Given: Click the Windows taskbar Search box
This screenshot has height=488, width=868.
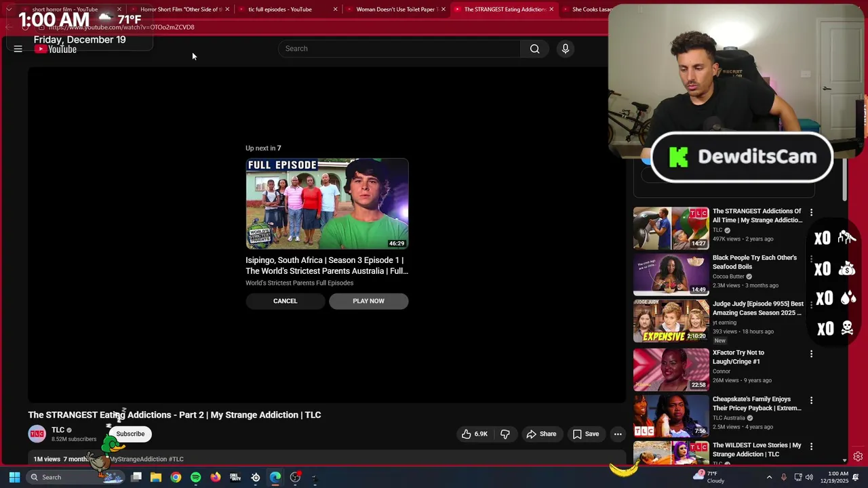Looking at the screenshot, I should pos(76,477).
